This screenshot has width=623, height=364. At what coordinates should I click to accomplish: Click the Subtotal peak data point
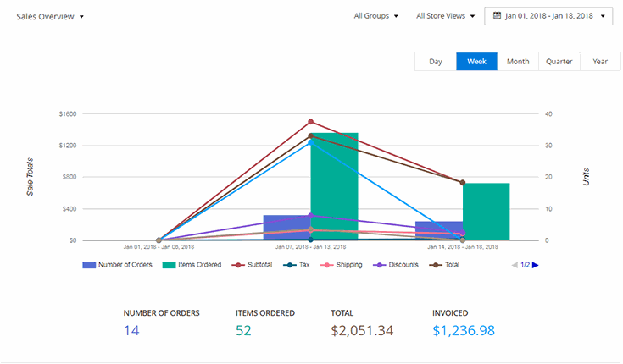coord(310,122)
